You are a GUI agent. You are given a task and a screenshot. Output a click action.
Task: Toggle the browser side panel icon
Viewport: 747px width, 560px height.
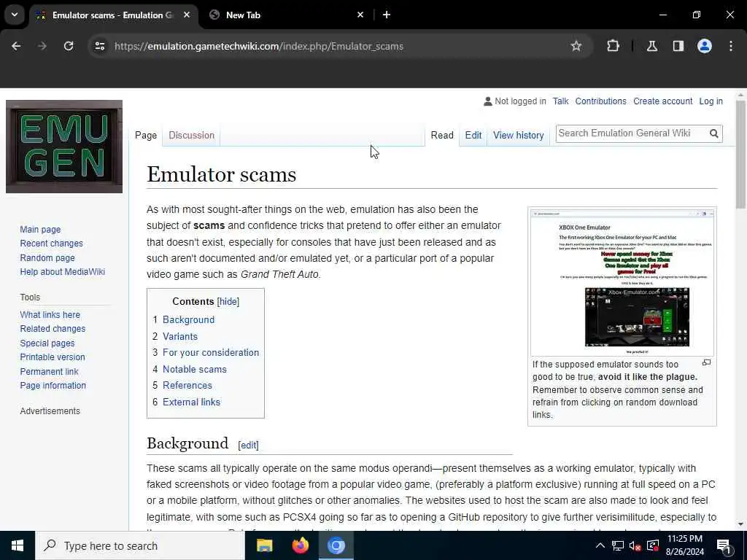point(678,46)
